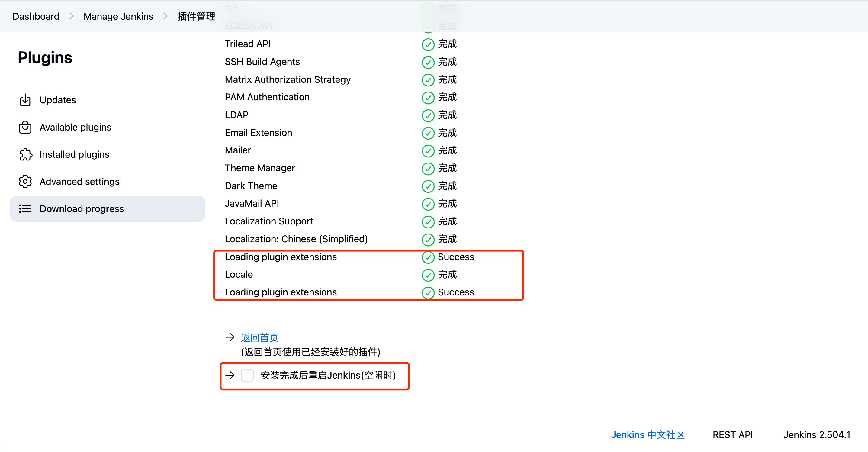The width and height of the screenshot is (868, 452).
Task: Click the Updates download icon in sidebar
Action: pyautogui.click(x=25, y=100)
